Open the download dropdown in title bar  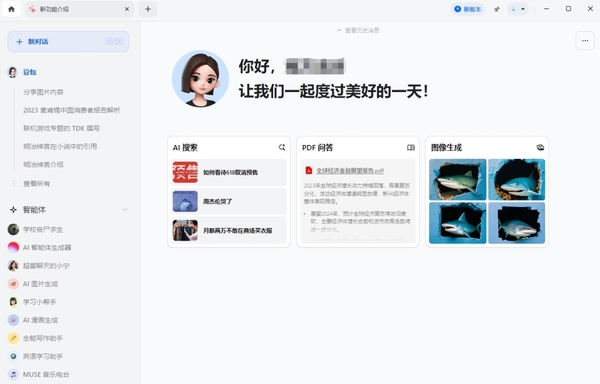tap(518, 9)
